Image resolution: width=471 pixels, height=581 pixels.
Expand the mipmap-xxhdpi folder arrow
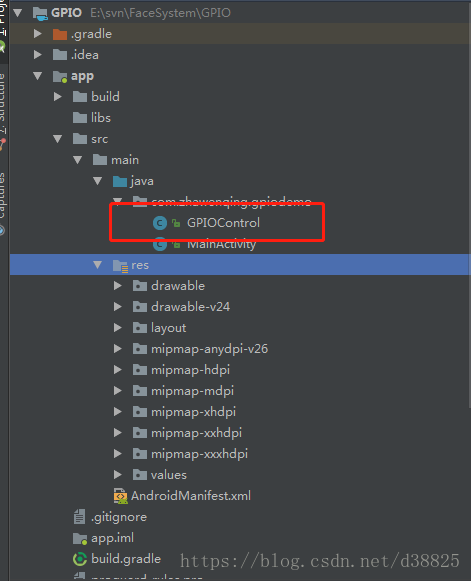(117, 433)
